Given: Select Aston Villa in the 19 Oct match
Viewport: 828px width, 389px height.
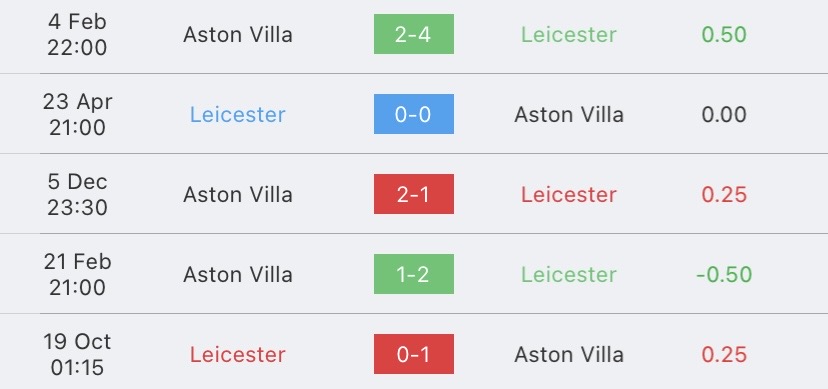Looking at the screenshot, I should (569, 355).
